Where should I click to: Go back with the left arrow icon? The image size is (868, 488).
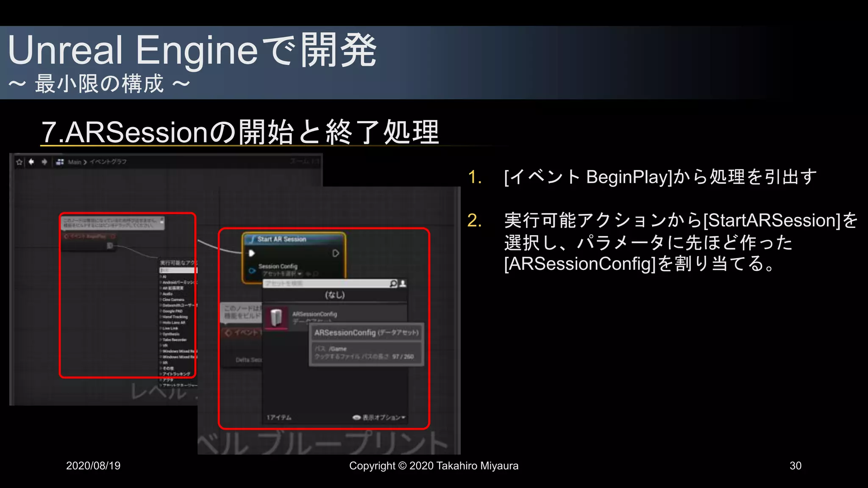(x=31, y=162)
